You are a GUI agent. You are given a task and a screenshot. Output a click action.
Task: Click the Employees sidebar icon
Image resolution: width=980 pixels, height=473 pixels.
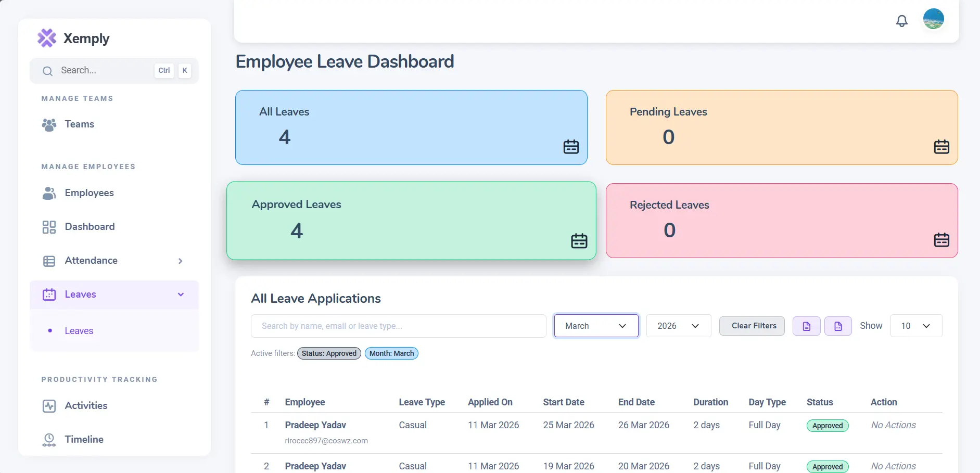pos(49,193)
